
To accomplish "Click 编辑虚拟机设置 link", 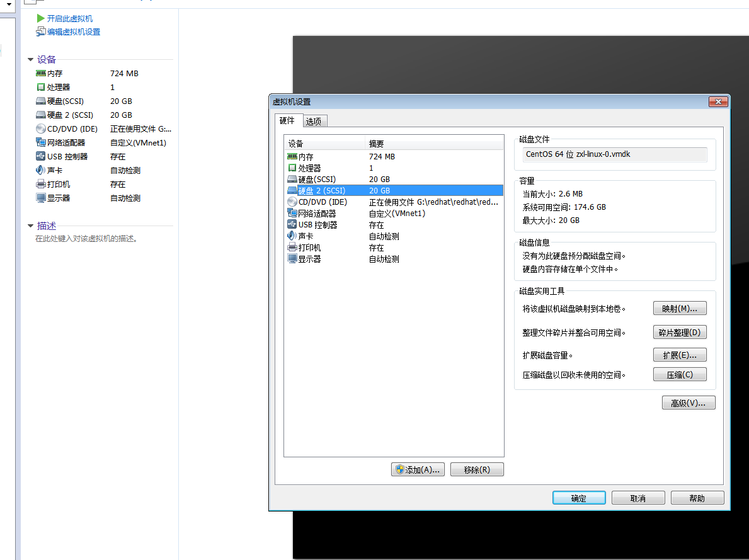I will click(x=74, y=31).
